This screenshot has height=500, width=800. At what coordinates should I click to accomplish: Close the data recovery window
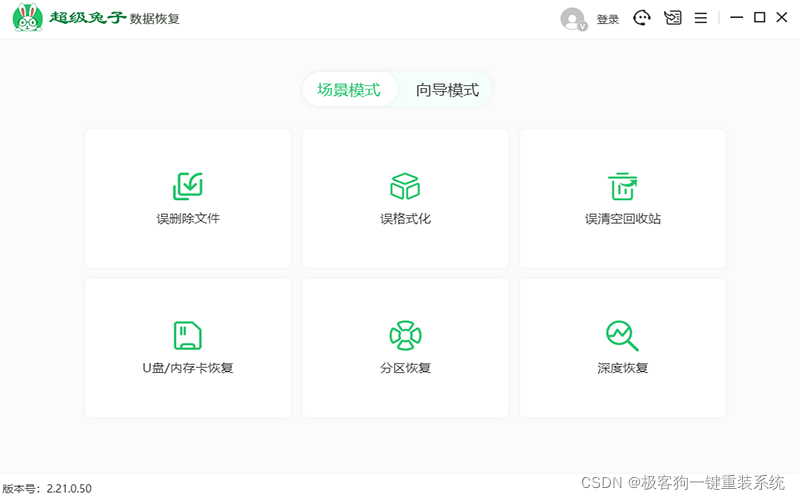(782, 17)
